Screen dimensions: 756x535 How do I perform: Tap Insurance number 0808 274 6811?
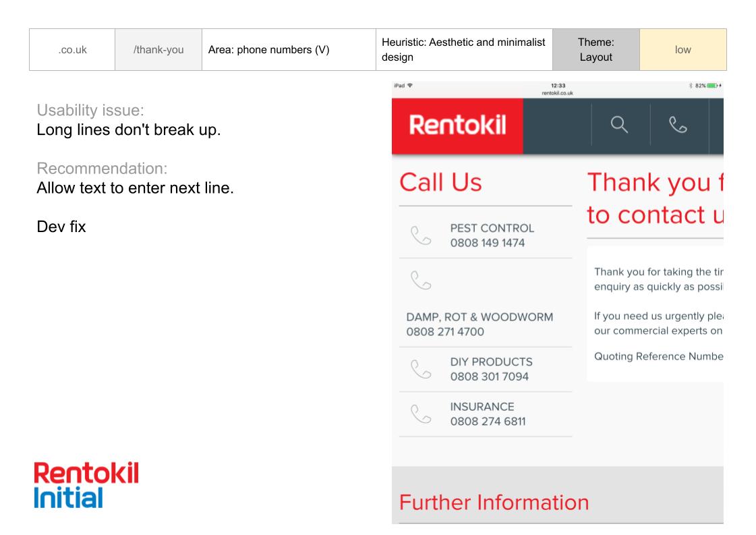[x=488, y=422]
